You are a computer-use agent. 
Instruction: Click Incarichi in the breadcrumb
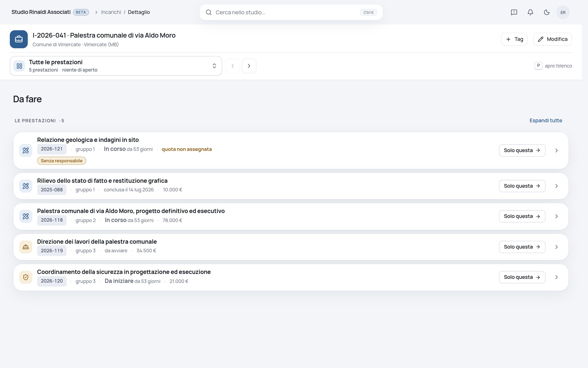pyautogui.click(x=111, y=12)
